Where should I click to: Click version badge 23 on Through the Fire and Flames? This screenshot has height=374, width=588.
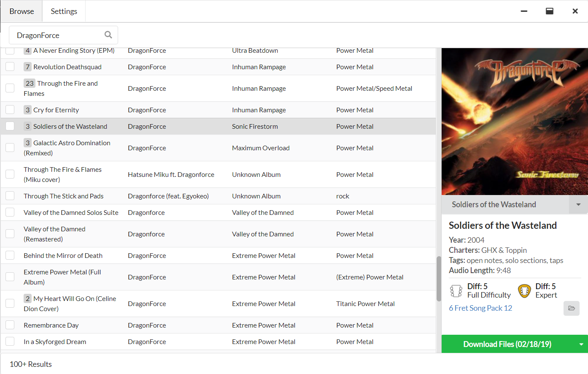30,84
